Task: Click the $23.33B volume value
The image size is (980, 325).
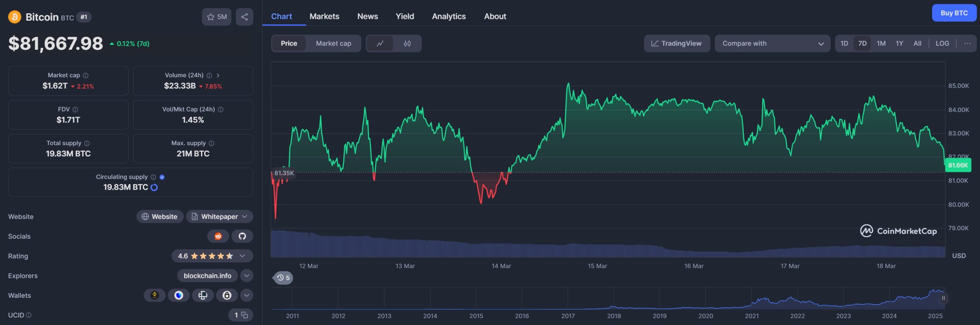Action: click(180, 86)
